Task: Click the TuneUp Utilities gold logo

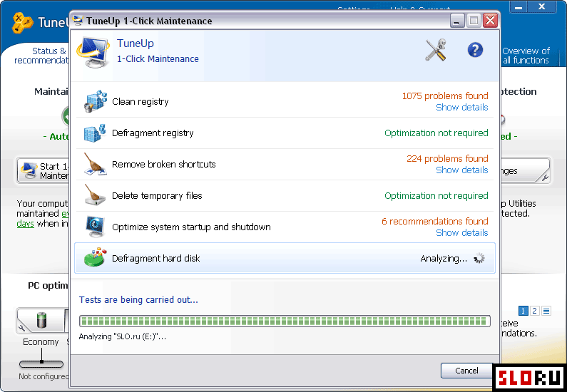Action: [22, 22]
